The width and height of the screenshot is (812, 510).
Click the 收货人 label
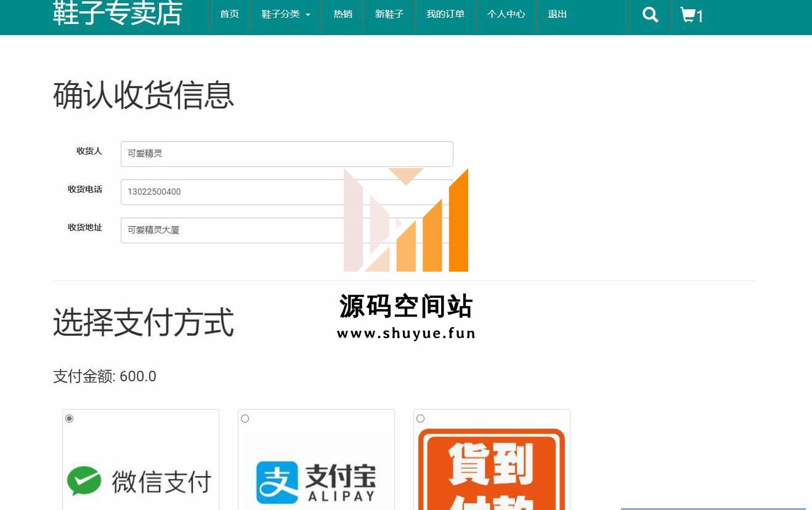89,151
